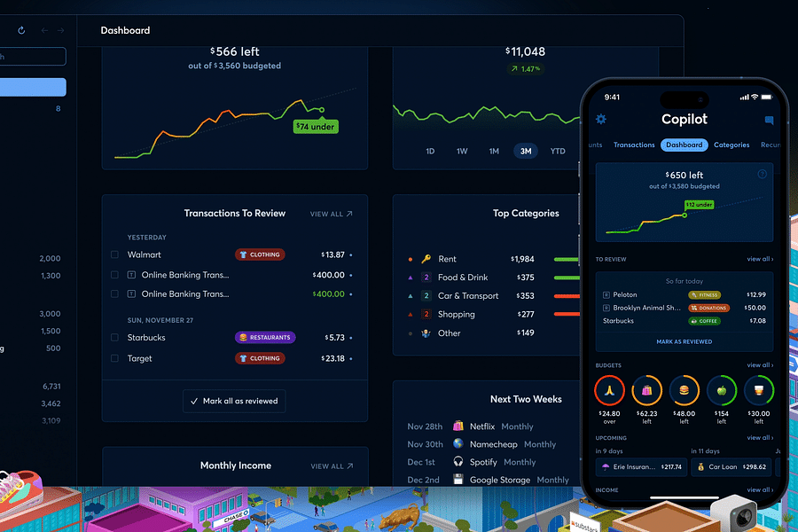Tap MARK AS REVIEWED on the phone

[684, 341]
